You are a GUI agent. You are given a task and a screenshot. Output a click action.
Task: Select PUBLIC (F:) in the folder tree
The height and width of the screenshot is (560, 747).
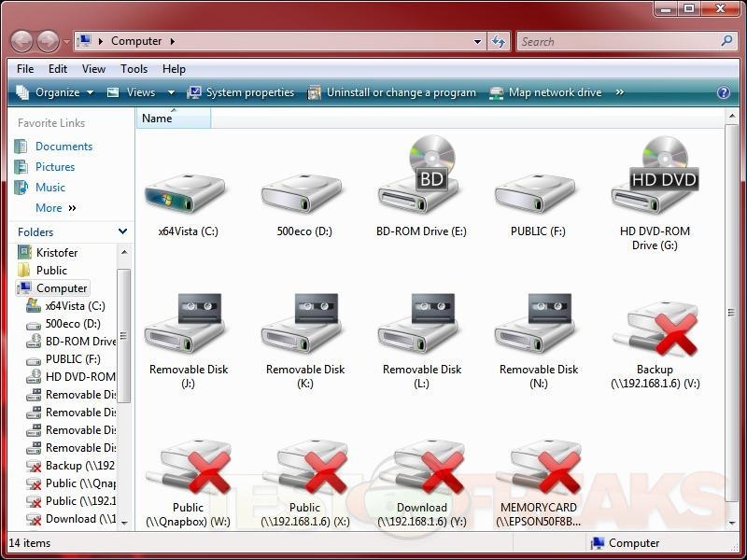click(73, 359)
